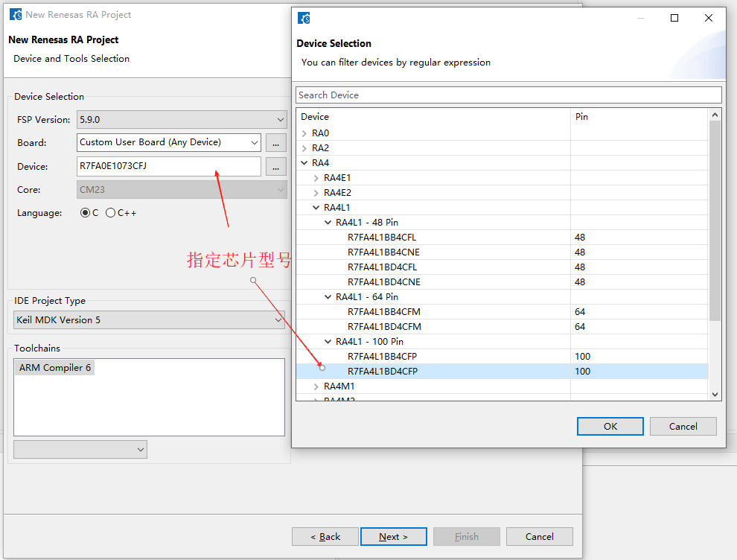Click the Back button in the wizard

tap(325, 536)
